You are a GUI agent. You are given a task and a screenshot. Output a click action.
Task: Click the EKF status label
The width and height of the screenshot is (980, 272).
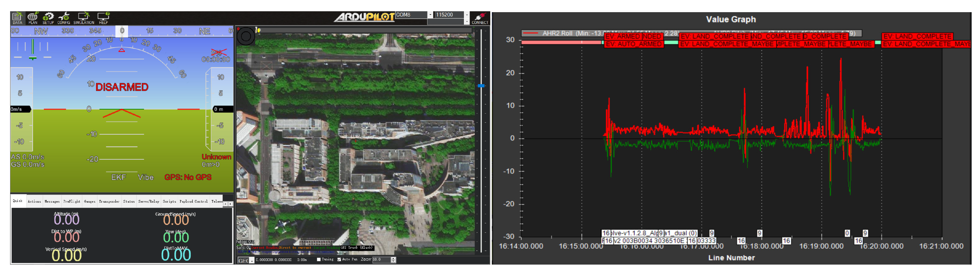118,177
